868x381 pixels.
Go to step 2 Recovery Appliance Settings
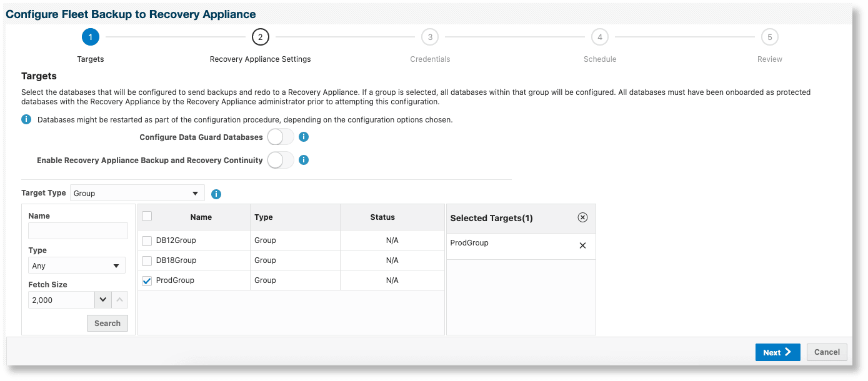coord(260,37)
